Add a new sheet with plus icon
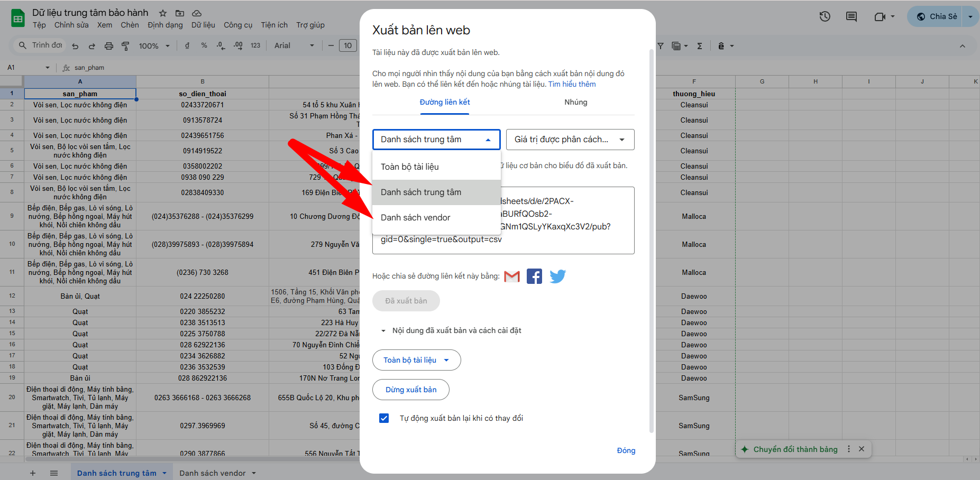Image resolution: width=980 pixels, height=480 pixels. 33,473
